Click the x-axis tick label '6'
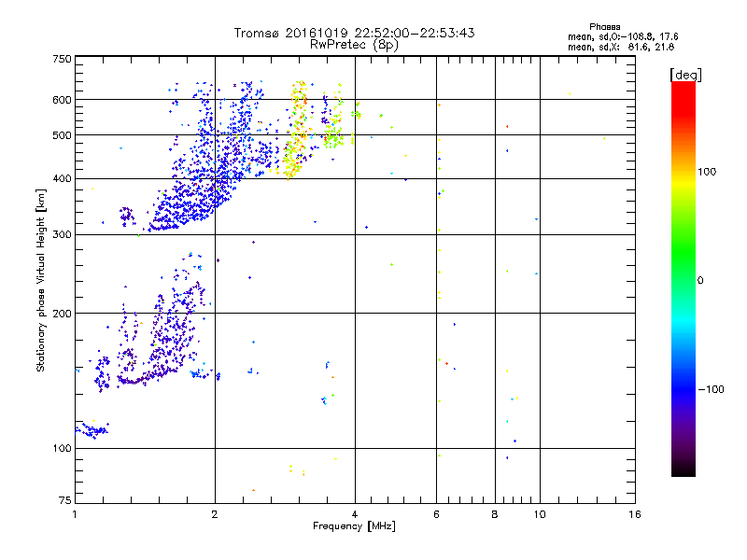The height and width of the screenshot is (560, 747). click(436, 514)
